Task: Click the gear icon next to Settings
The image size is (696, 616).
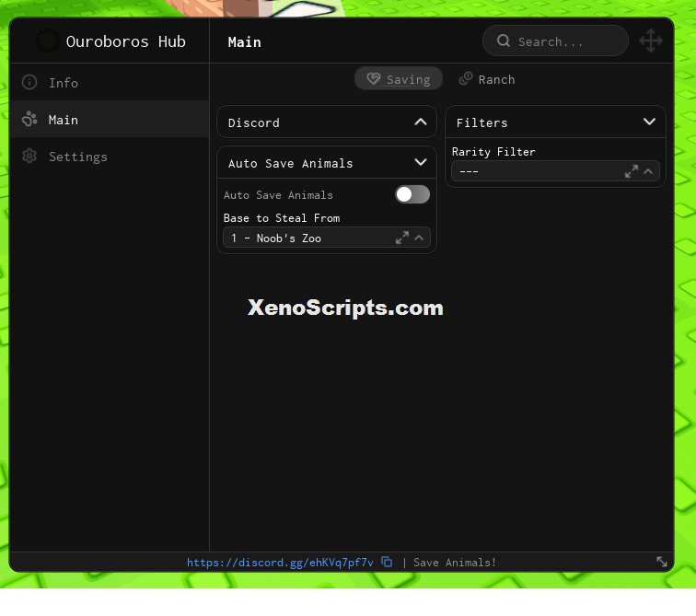Action: [29, 156]
